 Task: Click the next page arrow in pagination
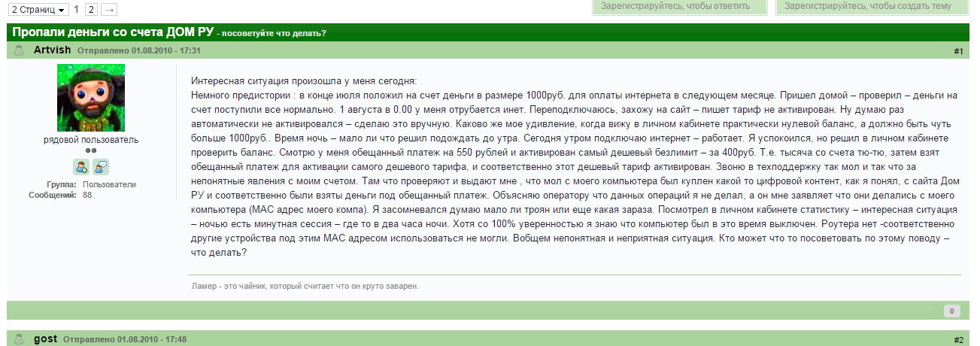109,9
